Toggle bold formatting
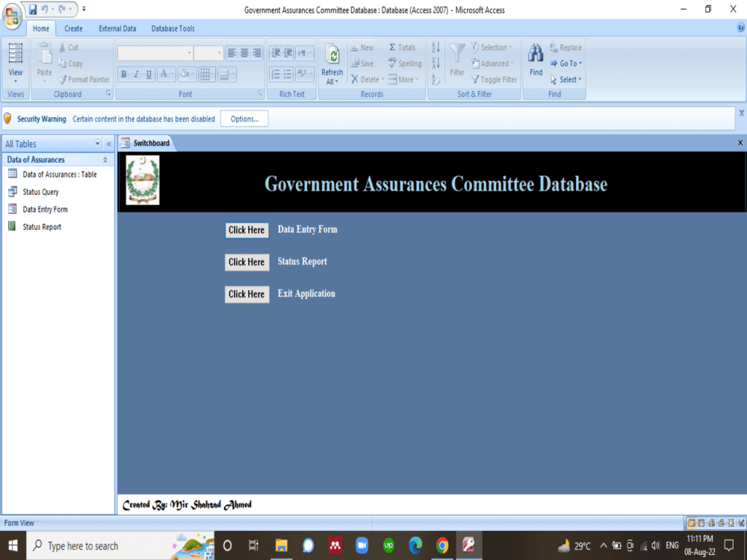The width and height of the screenshot is (747, 560). (123, 74)
